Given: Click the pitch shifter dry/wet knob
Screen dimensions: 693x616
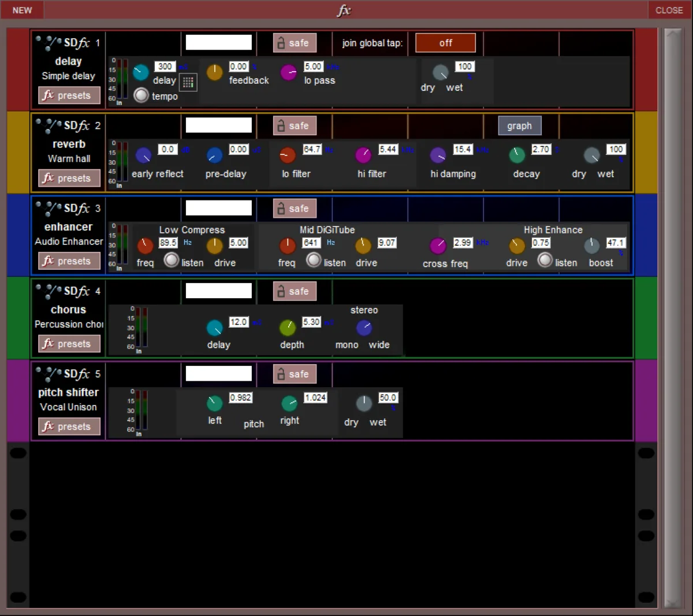Looking at the screenshot, I should click(364, 403).
